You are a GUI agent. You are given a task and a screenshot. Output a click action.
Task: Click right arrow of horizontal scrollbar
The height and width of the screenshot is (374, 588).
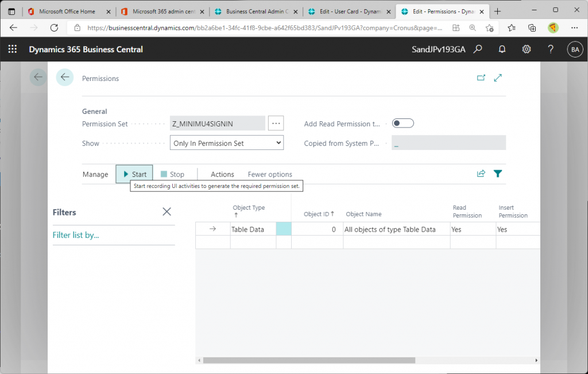536,360
